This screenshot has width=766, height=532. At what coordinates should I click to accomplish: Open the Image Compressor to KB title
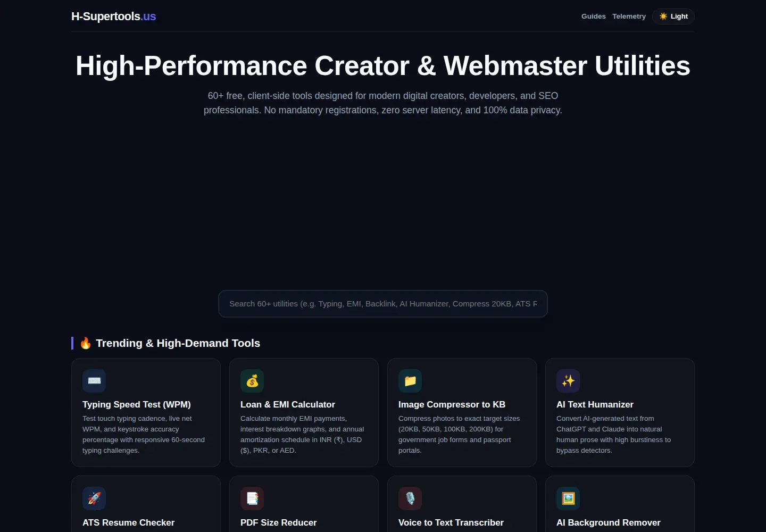(452, 404)
